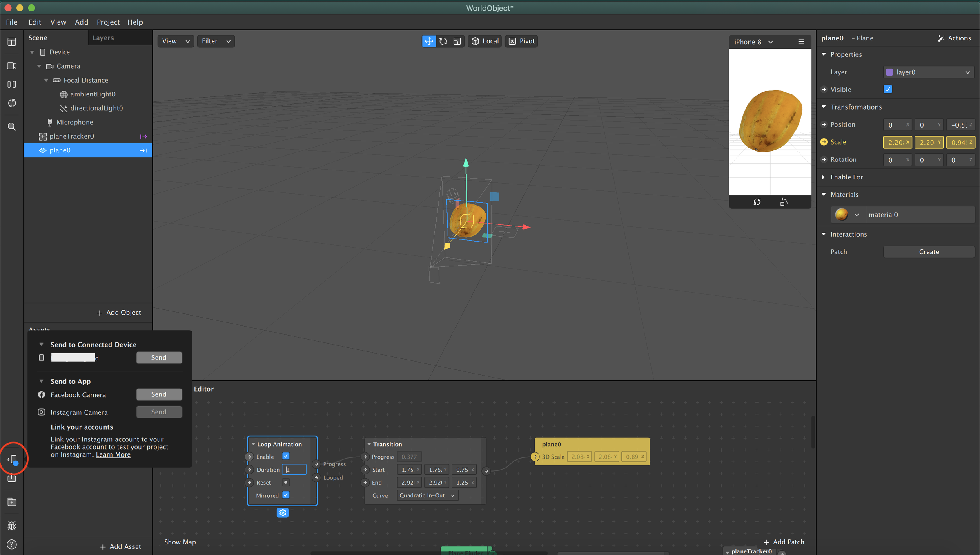Open Loop Animation patch settings via the gear icon

pyautogui.click(x=283, y=512)
